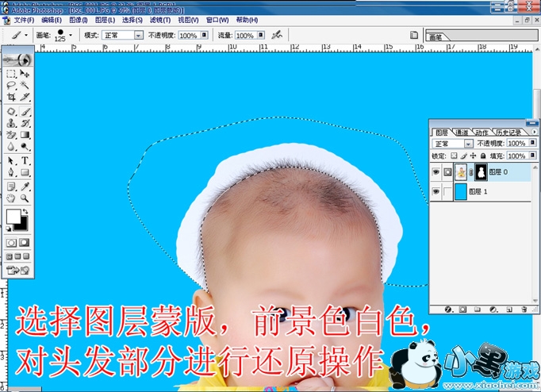Click the layer mask thumbnail of 图层 0
The image size is (541, 392).
[480, 171]
